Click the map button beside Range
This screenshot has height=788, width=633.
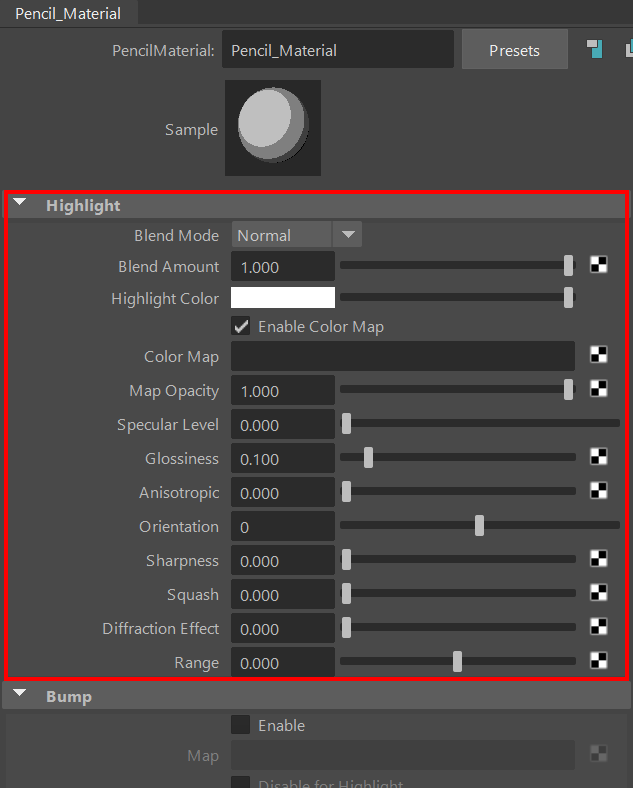(x=598, y=661)
